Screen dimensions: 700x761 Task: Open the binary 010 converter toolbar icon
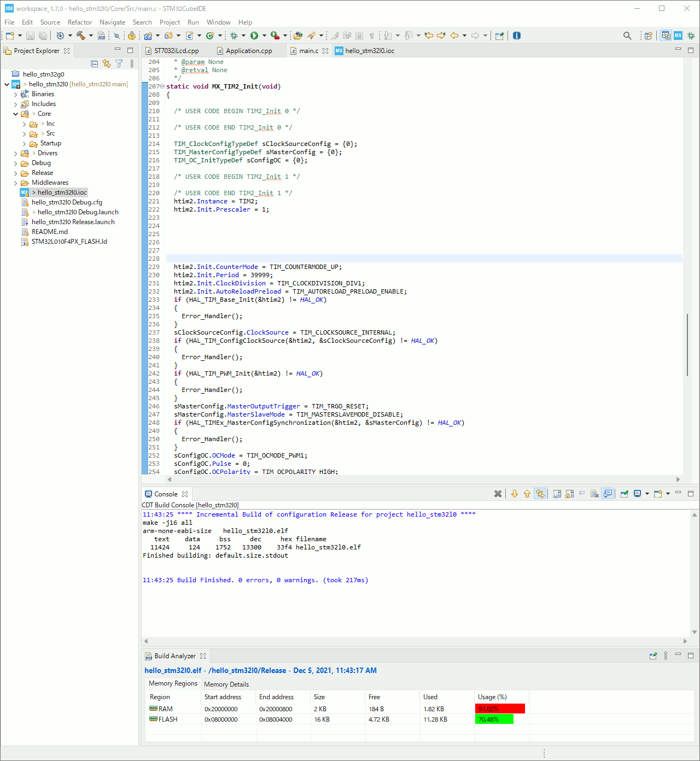click(101, 36)
